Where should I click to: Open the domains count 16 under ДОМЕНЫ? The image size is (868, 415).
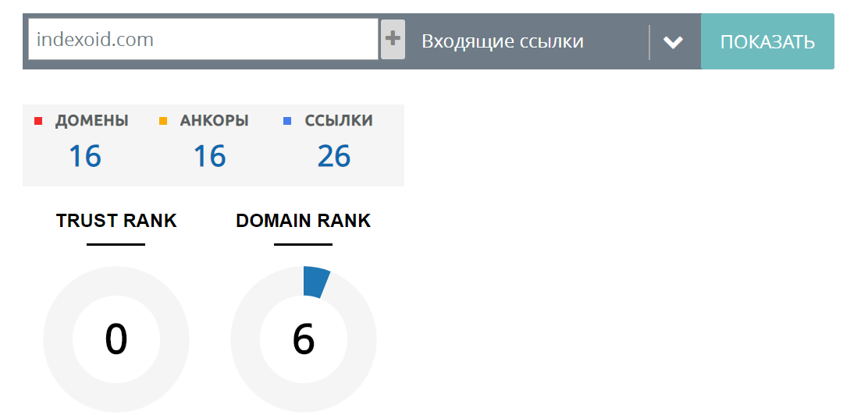[x=85, y=156]
